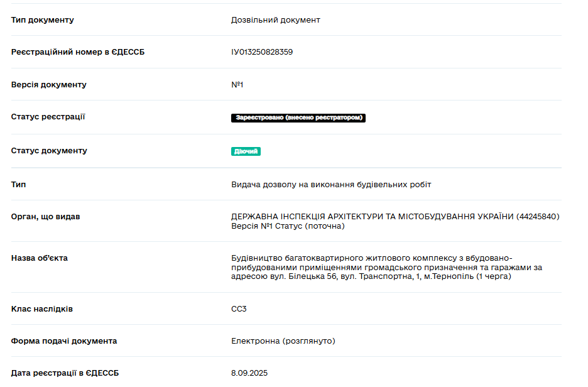588x387 pixels.
Task: Click the 'Зареєстровано (внесено реєстратором)' status badge
Action: pyautogui.click(x=298, y=117)
